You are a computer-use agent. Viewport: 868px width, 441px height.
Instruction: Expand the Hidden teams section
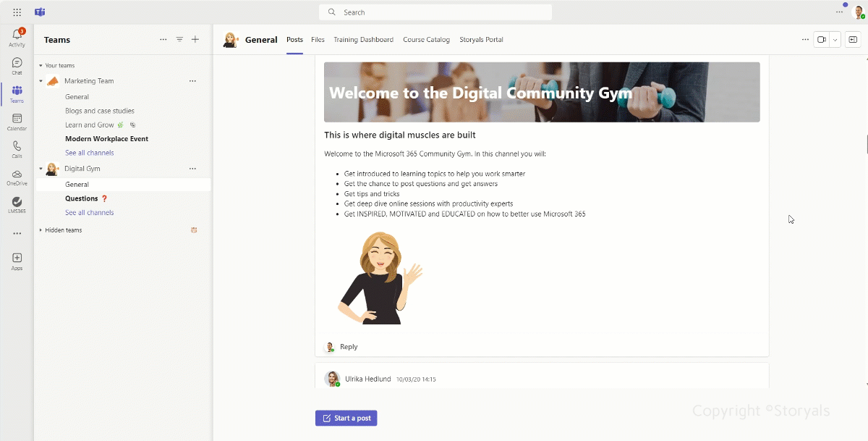click(x=41, y=230)
